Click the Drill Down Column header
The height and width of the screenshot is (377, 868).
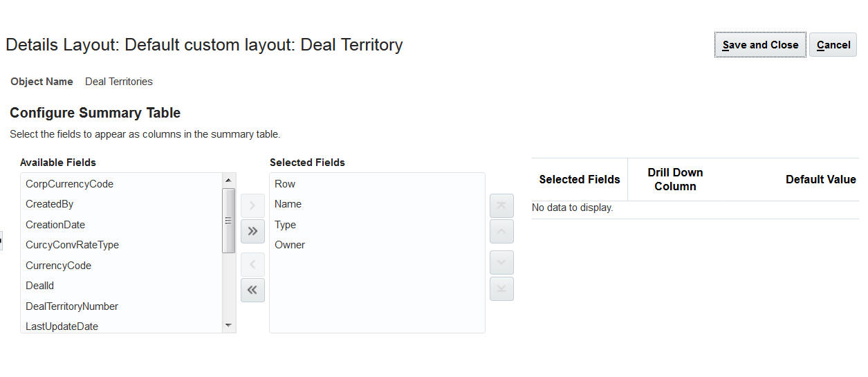675,179
